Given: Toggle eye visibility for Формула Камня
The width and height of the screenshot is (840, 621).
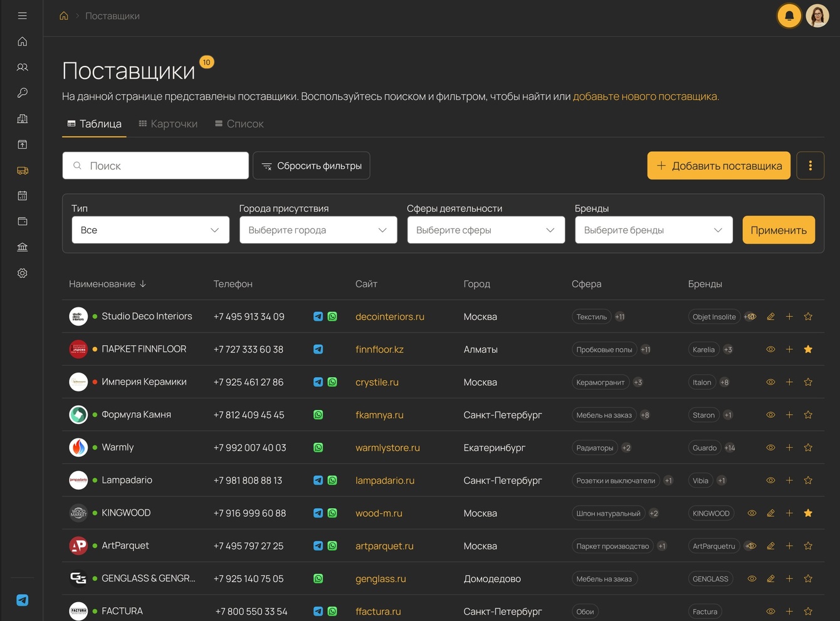Looking at the screenshot, I should pyautogui.click(x=770, y=415).
